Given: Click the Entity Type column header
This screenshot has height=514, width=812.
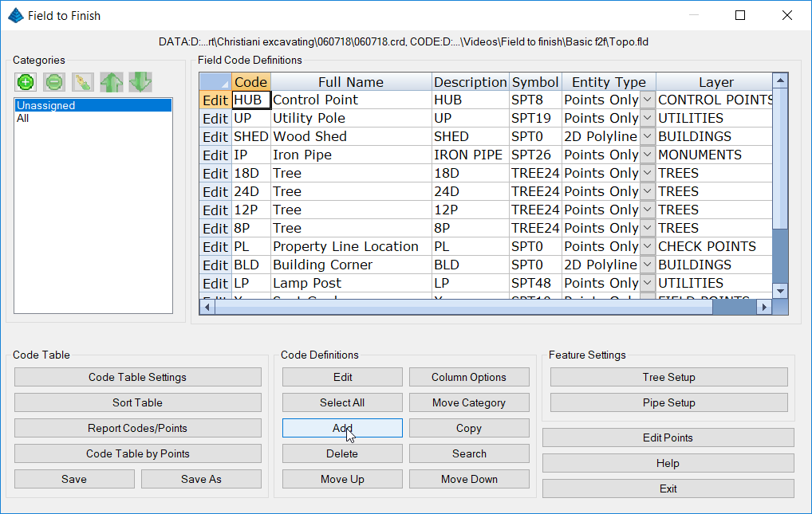Looking at the screenshot, I should coord(609,82).
